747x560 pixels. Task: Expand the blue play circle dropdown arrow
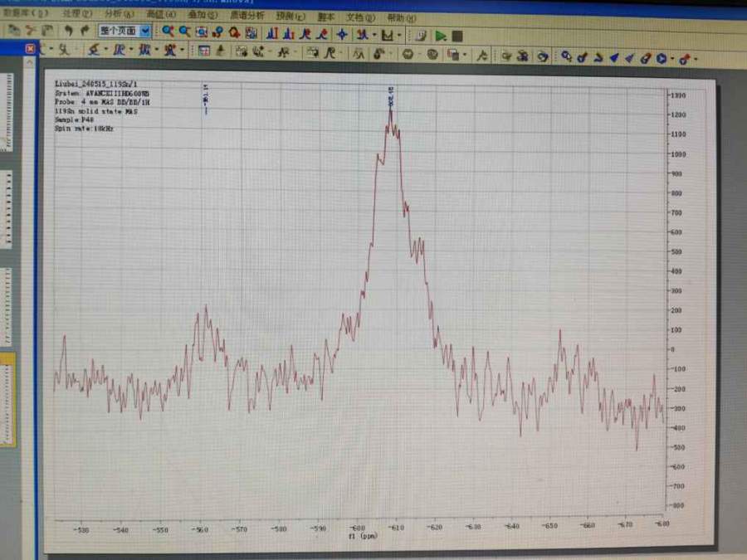[x=671, y=59]
